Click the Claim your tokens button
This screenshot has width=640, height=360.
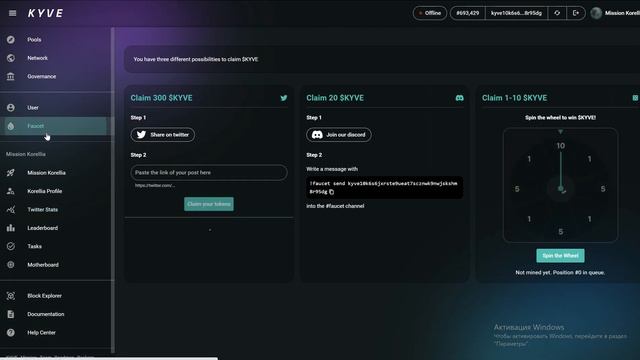tap(209, 204)
